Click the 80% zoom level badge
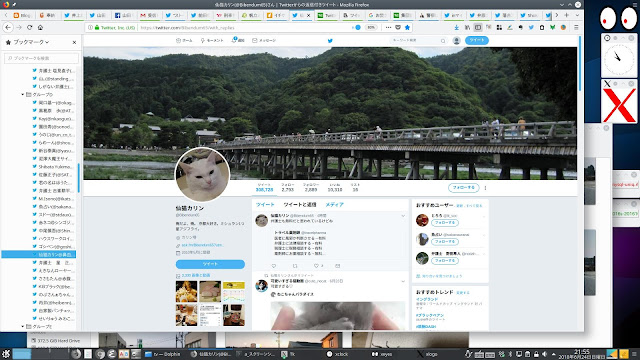The image size is (640, 360). pyautogui.click(x=371, y=27)
